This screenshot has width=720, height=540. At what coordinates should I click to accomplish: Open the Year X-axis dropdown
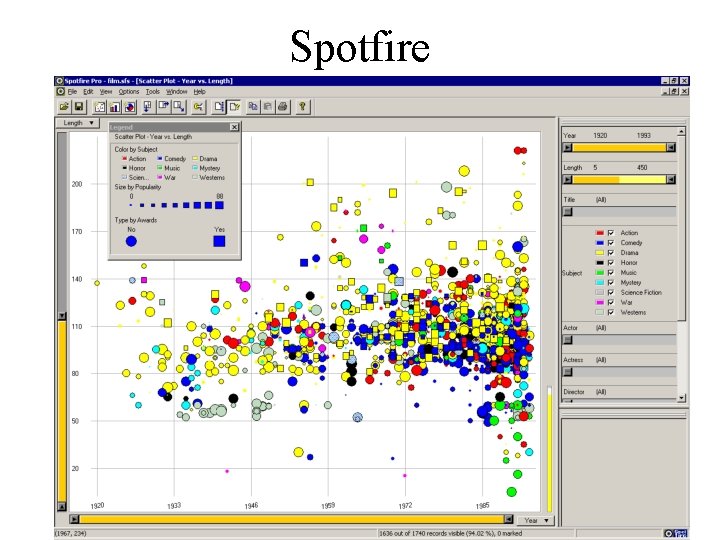(x=535, y=520)
